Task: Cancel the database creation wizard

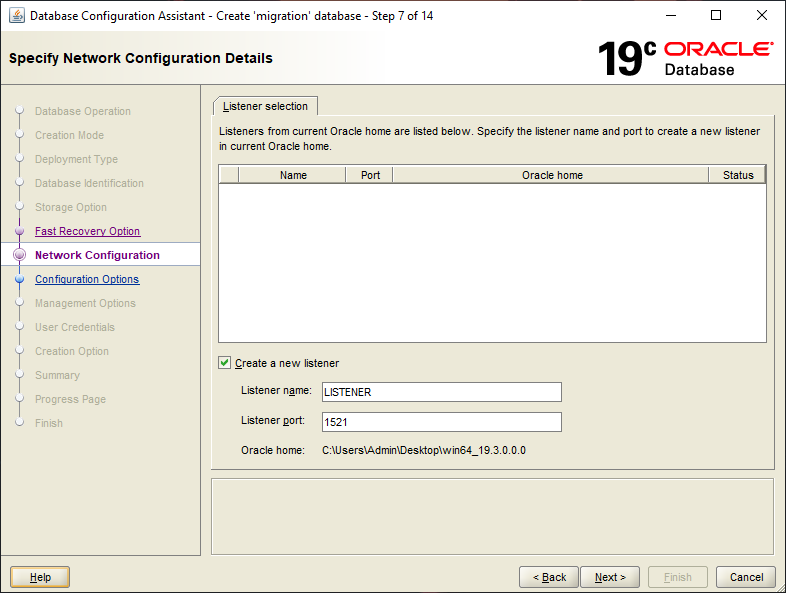Action: click(x=746, y=577)
